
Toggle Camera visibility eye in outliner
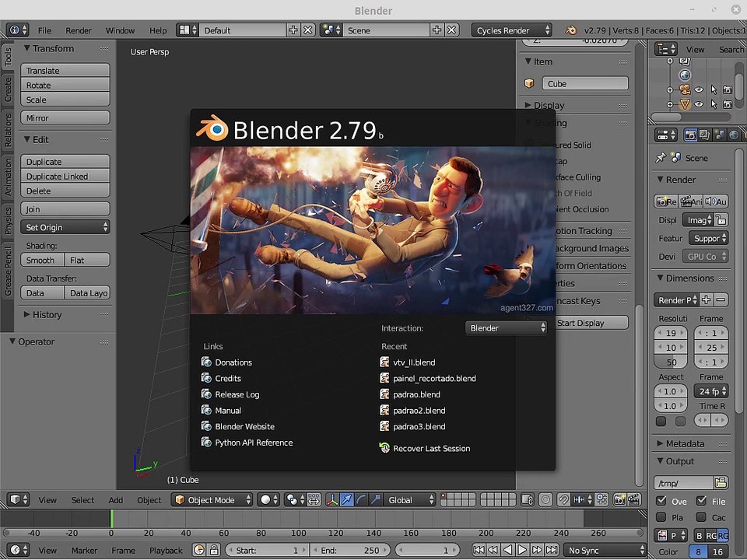pyautogui.click(x=699, y=89)
